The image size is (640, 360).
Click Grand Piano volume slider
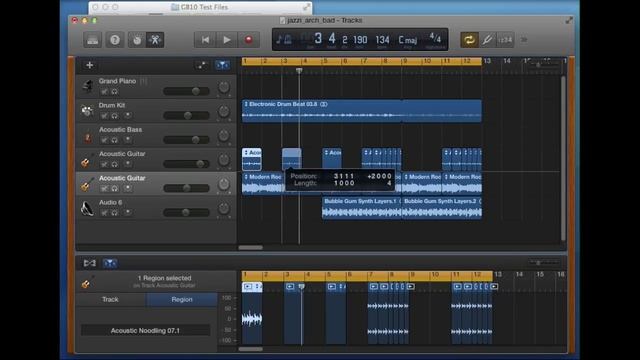coord(187,91)
